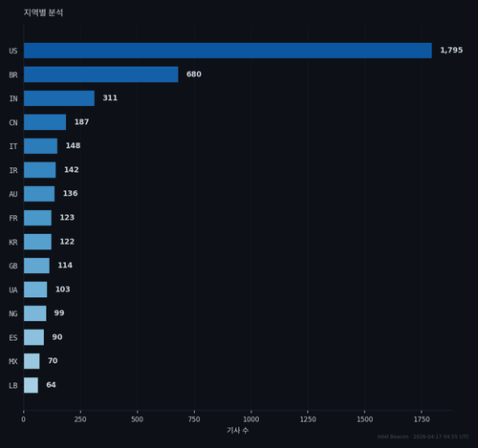Click the BR bar showing 680
Screen dimensions: 478x448
(101, 75)
